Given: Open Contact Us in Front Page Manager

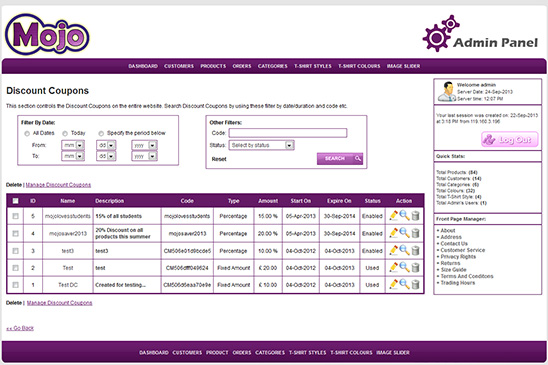Looking at the screenshot, I should pos(454,243).
